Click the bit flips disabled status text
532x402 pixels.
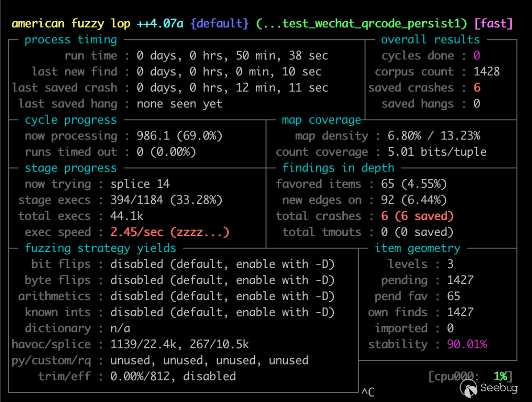point(222,264)
